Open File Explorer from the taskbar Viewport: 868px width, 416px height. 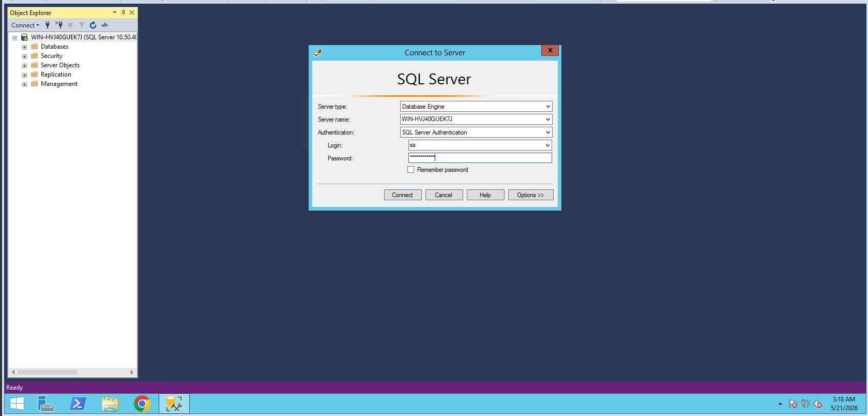pos(110,404)
